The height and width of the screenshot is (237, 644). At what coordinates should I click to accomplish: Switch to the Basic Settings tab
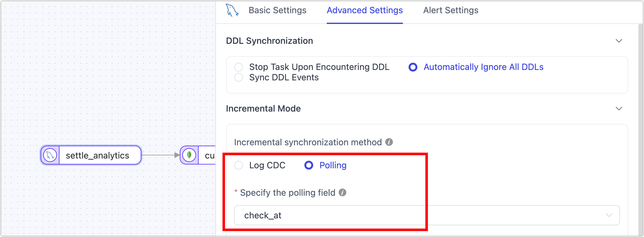(277, 10)
